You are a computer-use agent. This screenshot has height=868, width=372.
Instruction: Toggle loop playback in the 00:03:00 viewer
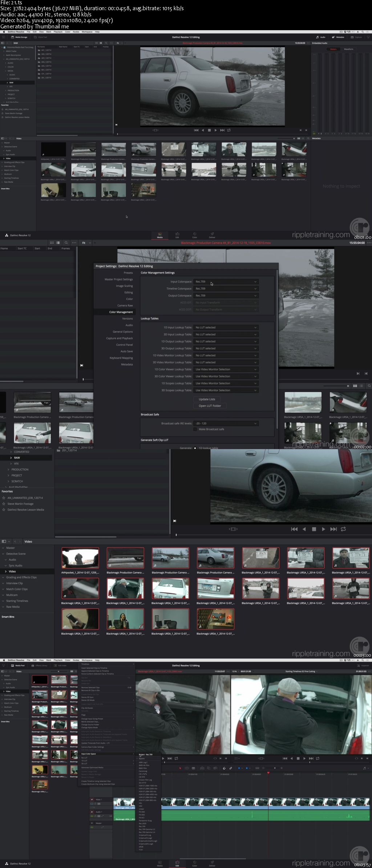pos(343,529)
